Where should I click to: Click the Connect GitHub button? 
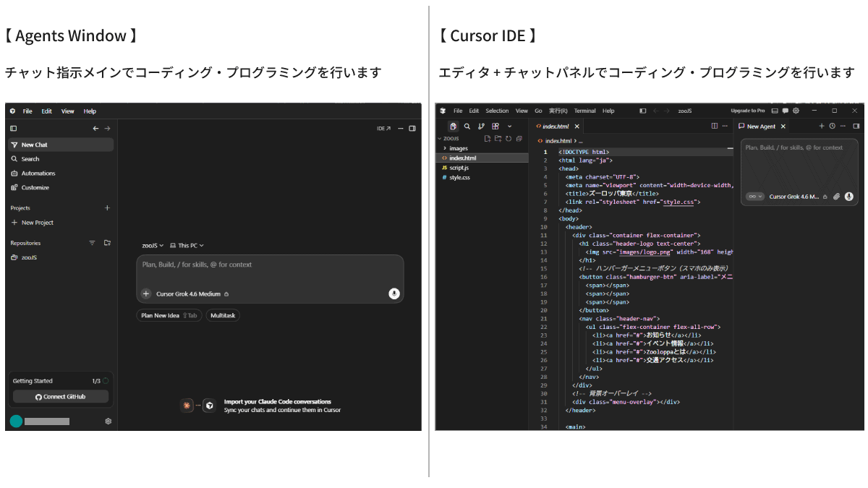(x=61, y=396)
